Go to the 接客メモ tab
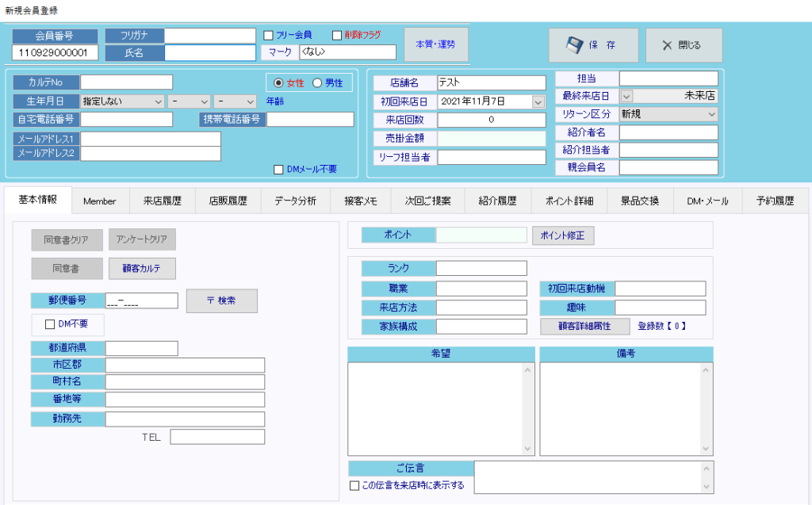This screenshot has height=505, width=812. tap(361, 201)
